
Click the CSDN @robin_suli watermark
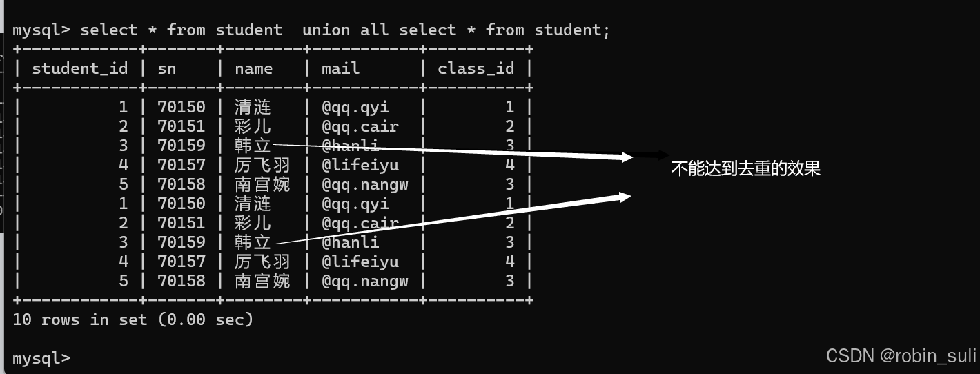click(901, 355)
